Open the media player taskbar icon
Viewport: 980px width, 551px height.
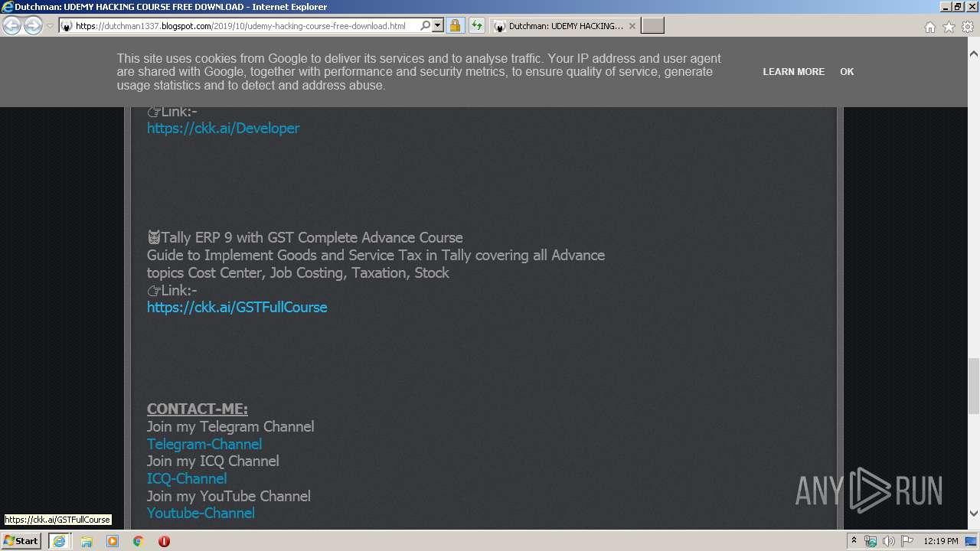[113, 541]
